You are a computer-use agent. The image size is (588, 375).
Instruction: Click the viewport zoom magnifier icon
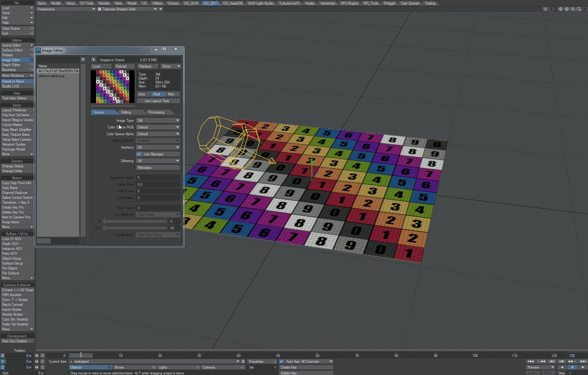pyautogui.click(x=579, y=9)
